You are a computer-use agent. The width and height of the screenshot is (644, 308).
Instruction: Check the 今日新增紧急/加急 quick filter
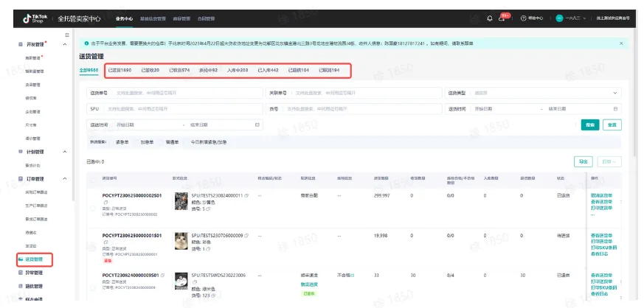186,142
